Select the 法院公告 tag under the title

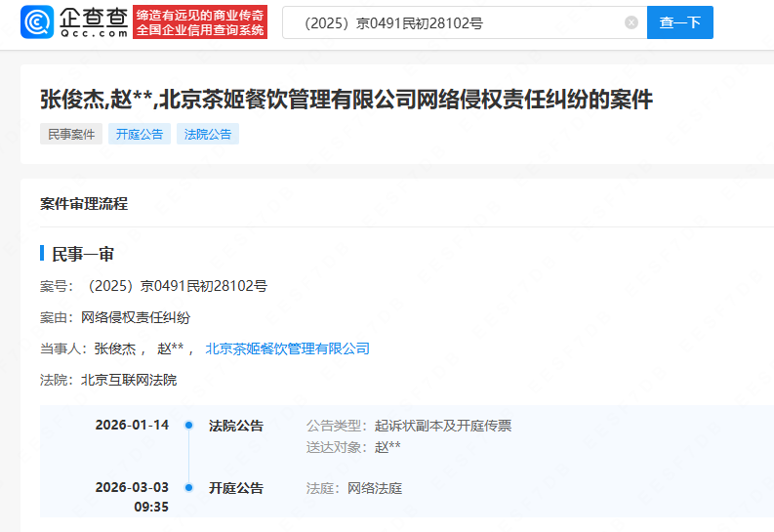tap(208, 135)
